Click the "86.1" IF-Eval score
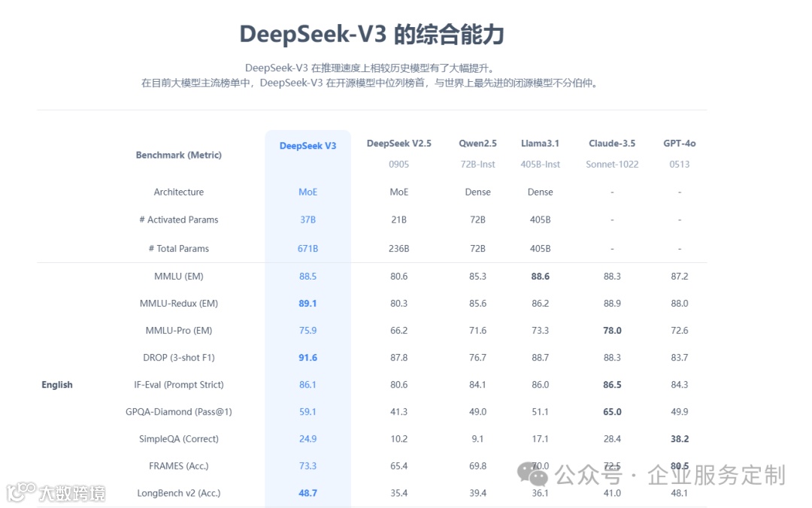 (308, 385)
